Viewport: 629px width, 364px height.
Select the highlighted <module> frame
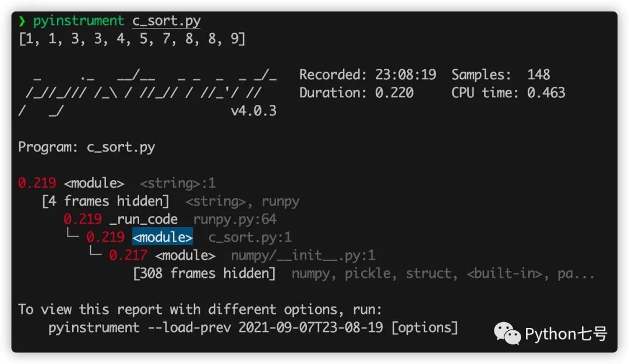pyautogui.click(x=162, y=238)
